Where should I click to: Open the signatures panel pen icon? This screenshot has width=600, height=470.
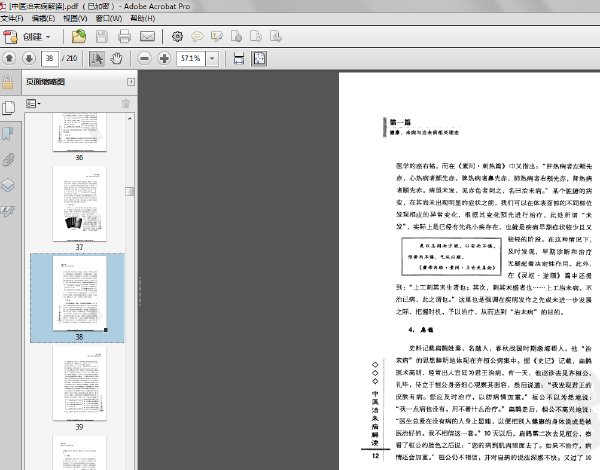click(8, 211)
